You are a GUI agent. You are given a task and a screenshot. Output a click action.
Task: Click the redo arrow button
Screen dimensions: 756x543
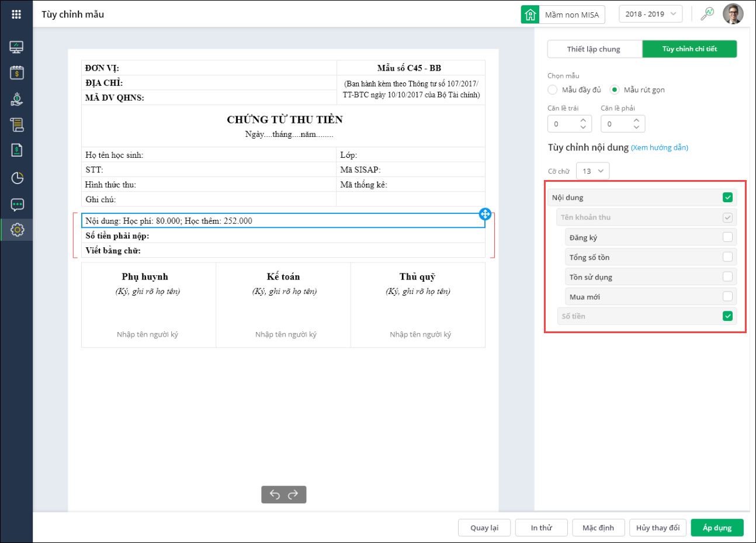pos(293,494)
